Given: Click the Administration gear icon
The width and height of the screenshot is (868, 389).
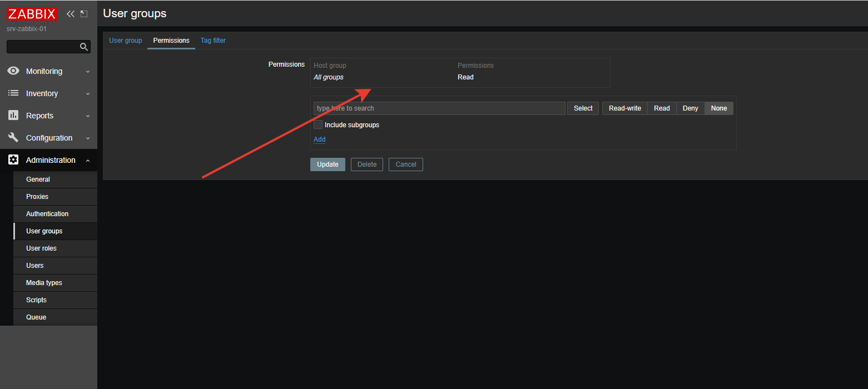Looking at the screenshot, I should pos(13,160).
